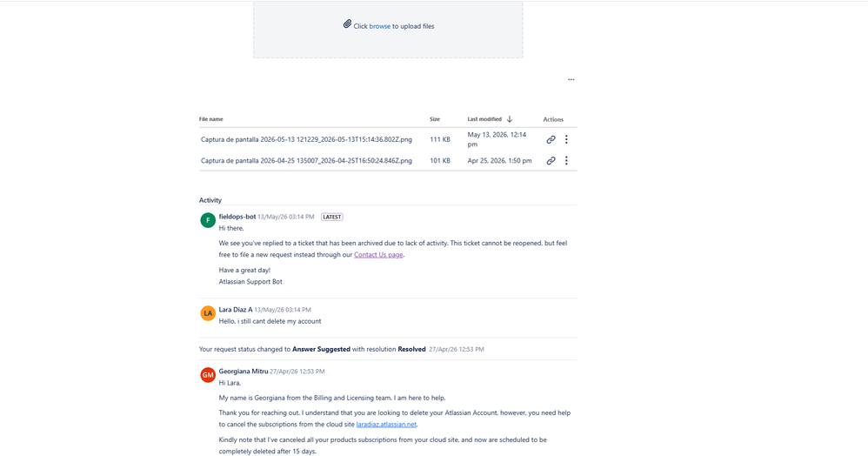This screenshot has height=456, width=868.
Task: Open the three-dots menu above file table
Action: [571, 79]
